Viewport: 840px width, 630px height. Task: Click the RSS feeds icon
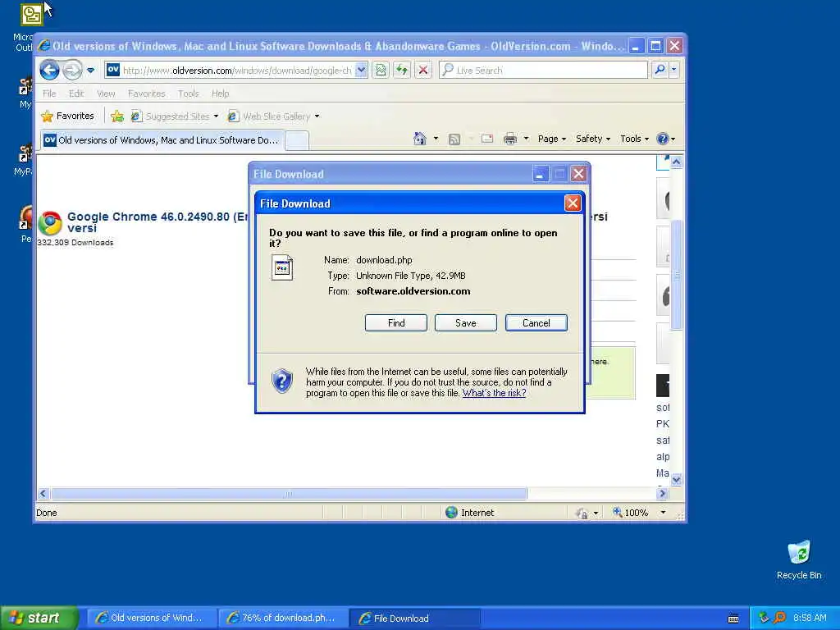point(454,139)
